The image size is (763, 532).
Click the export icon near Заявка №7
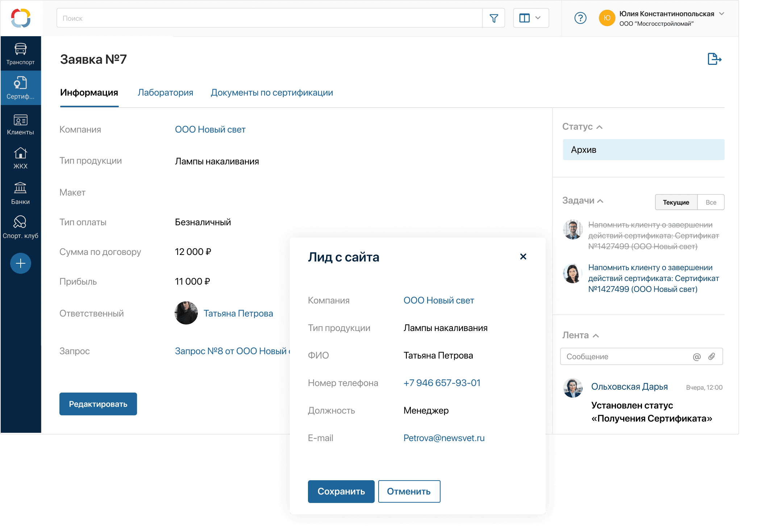(x=714, y=59)
